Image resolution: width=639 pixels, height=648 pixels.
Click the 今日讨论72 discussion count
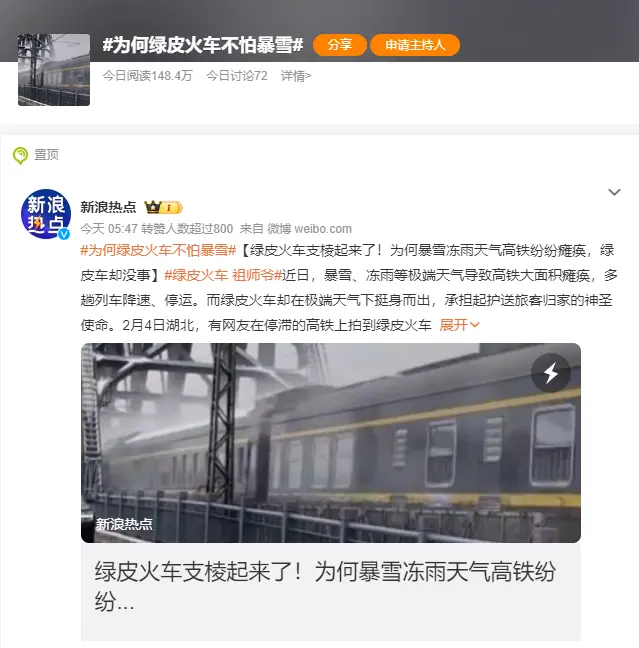(x=237, y=76)
